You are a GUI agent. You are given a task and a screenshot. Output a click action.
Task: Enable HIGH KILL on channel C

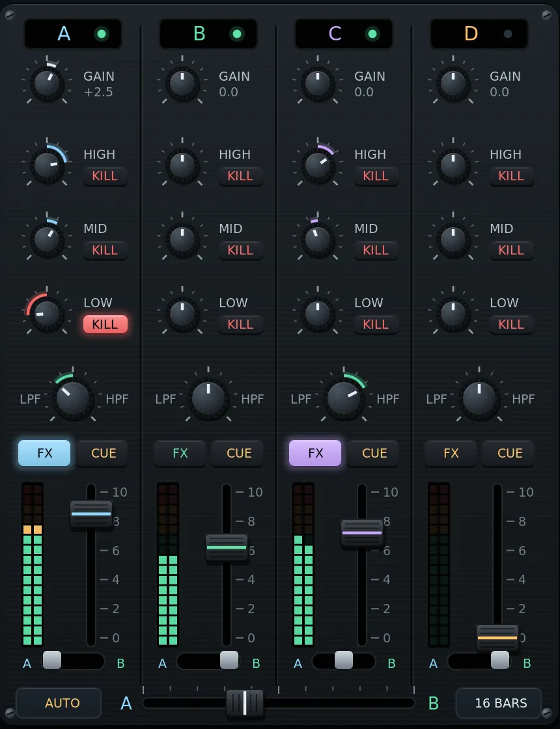[376, 176]
